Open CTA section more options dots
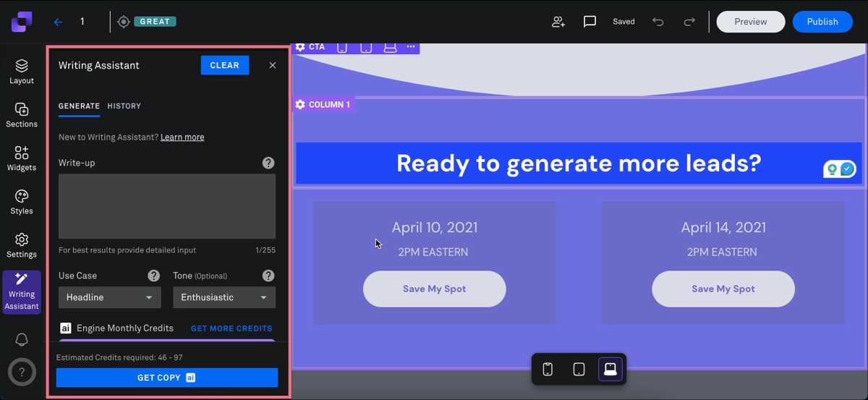 coord(411,47)
